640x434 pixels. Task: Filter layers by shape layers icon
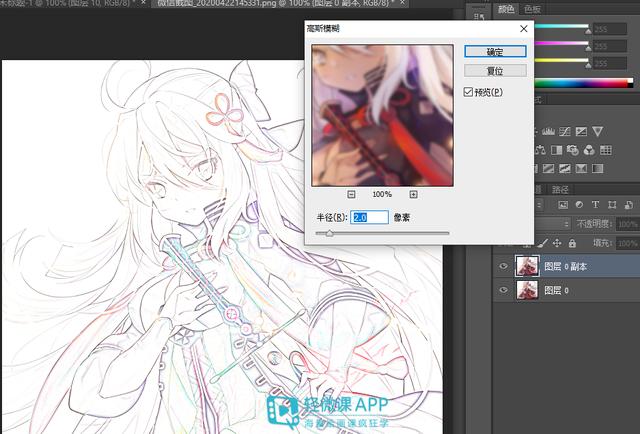tap(612, 205)
